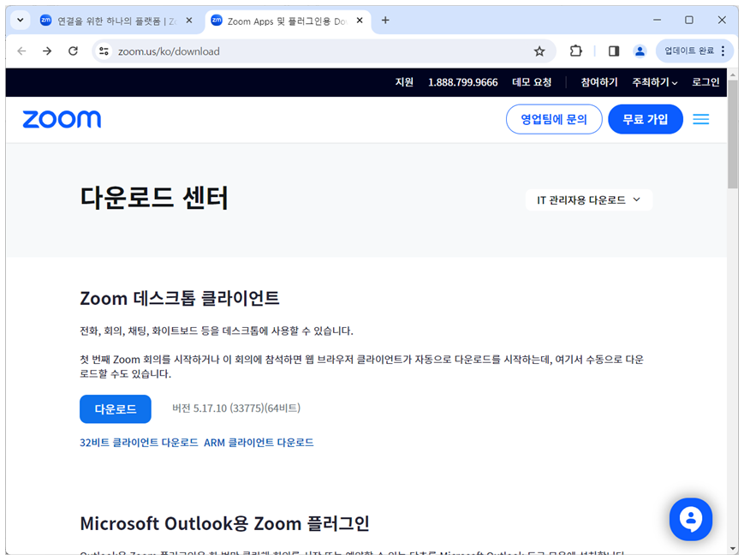744x560 pixels.
Task: Click the page vertical scrollbar thumb
Action: coord(732,134)
